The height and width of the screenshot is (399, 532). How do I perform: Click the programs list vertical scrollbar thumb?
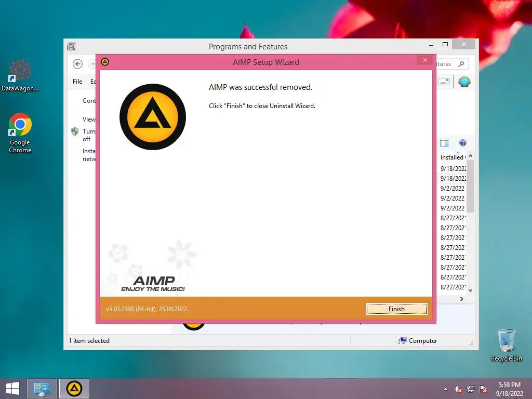point(470,187)
